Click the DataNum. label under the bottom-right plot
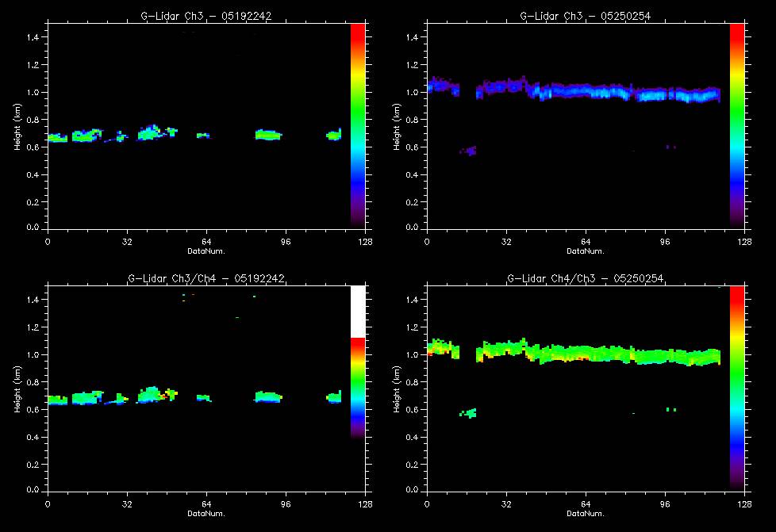776x532 pixels. [x=585, y=514]
